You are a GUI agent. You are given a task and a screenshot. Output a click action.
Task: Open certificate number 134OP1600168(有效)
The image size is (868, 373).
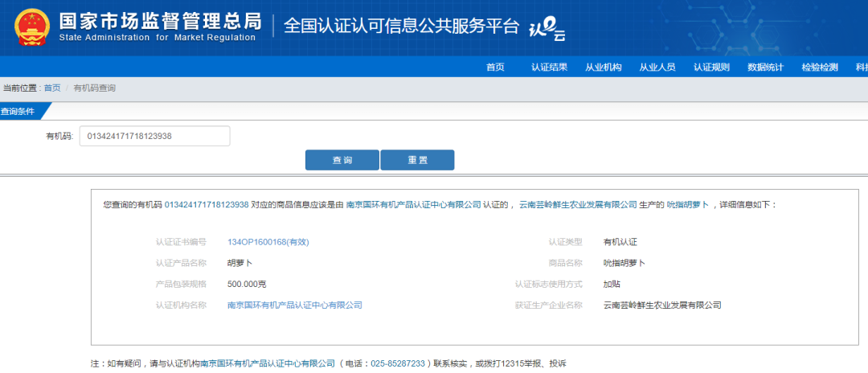(x=268, y=242)
